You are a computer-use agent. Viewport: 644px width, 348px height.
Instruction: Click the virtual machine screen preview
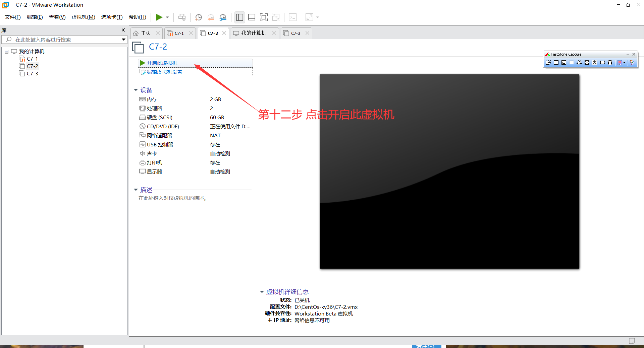click(449, 171)
